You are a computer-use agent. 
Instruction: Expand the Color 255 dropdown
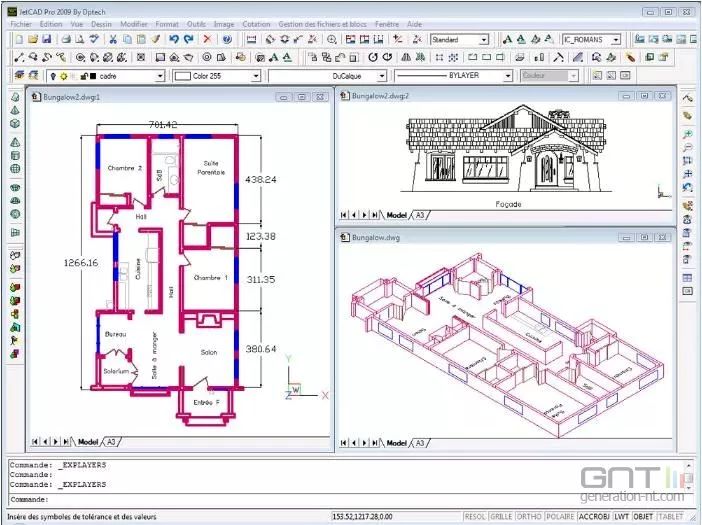(x=256, y=77)
